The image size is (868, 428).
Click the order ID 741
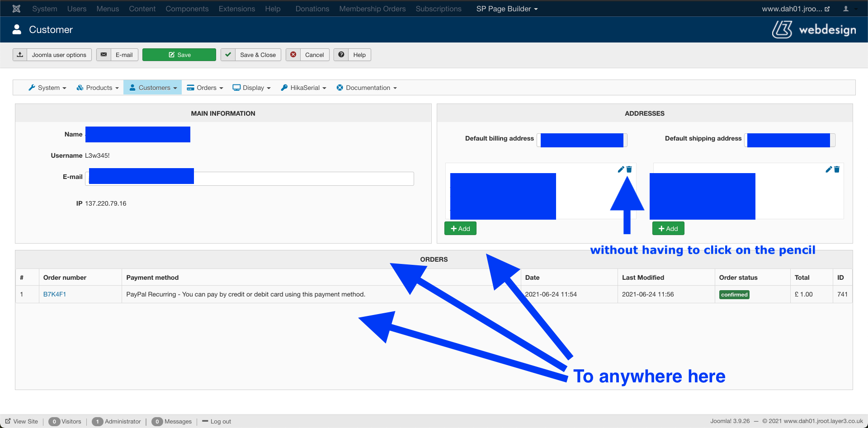pos(842,294)
